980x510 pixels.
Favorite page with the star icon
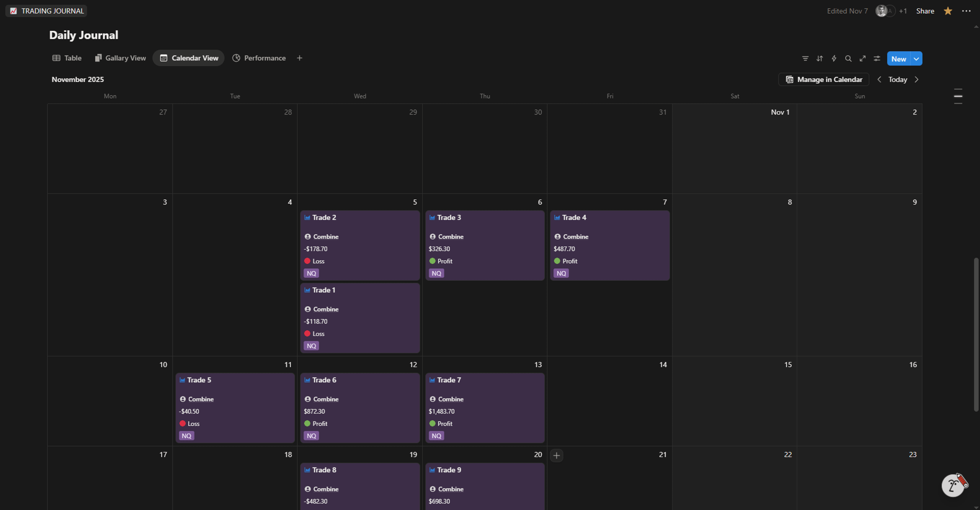948,11
